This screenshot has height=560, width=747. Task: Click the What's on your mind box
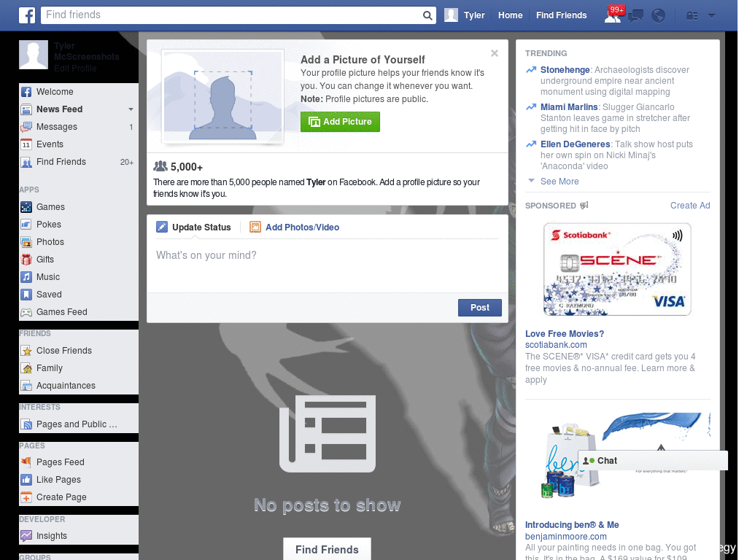[328, 265]
